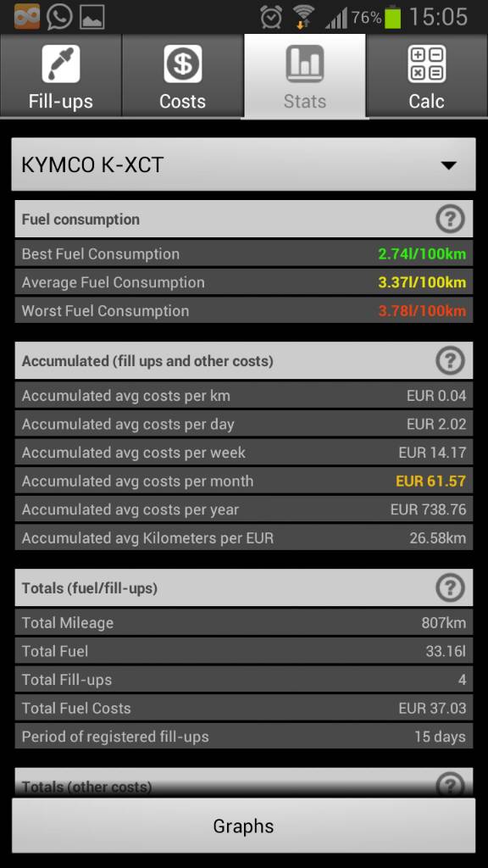Tap help icon for Fuel consumption
488x868 pixels.
450,220
